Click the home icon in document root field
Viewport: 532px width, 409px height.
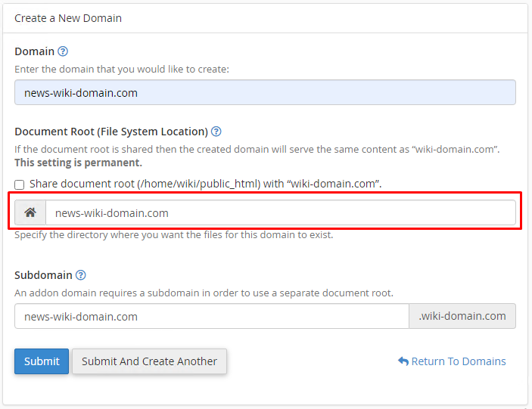(30, 212)
